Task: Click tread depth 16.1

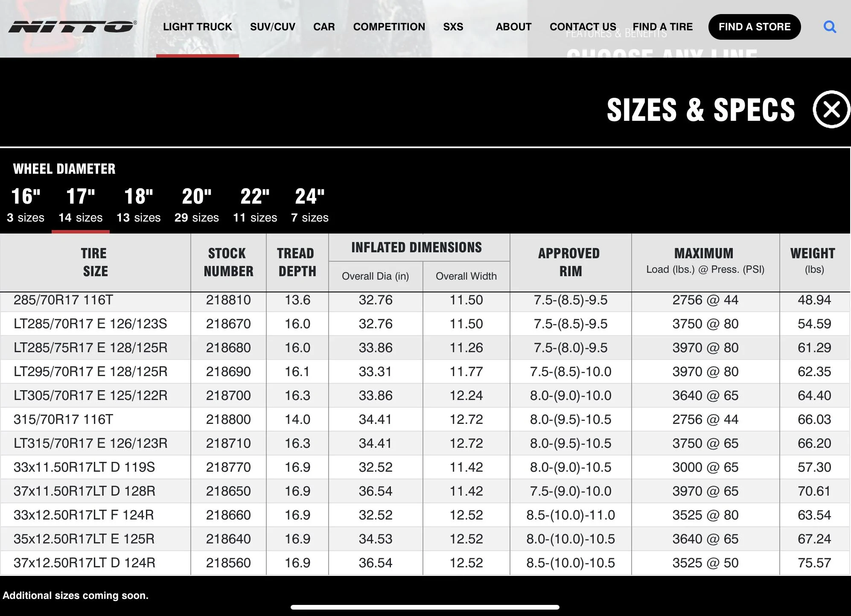Action: [x=297, y=372]
